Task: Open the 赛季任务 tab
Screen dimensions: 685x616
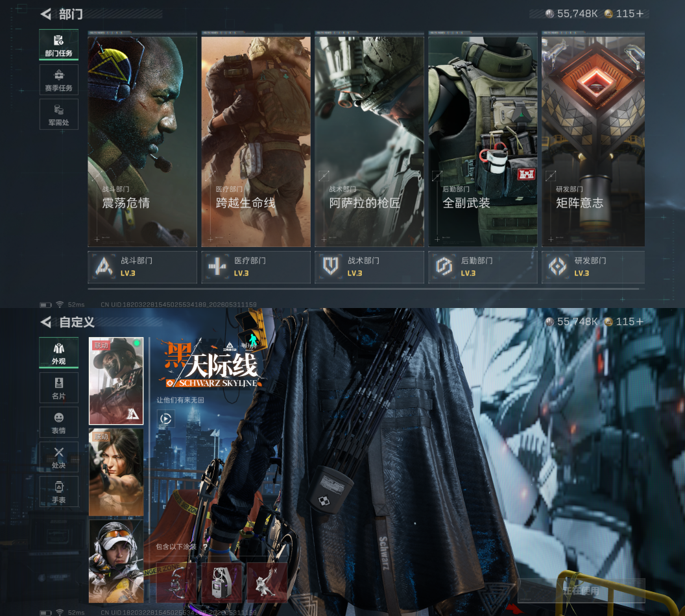Action: pyautogui.click(x=58, y=80)
